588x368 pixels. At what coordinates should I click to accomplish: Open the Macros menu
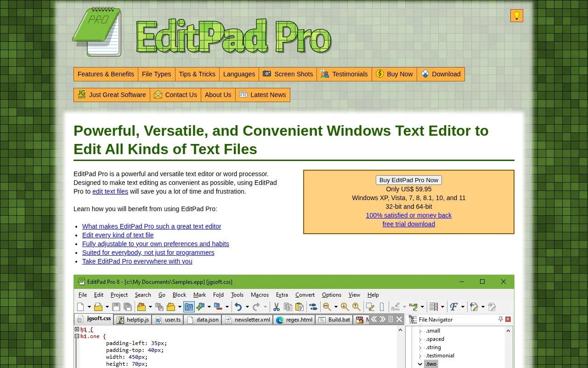[260, 295]
